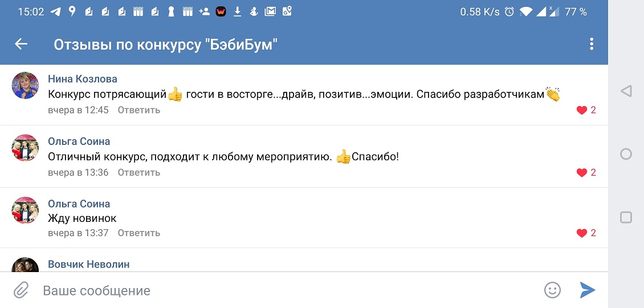Like Нина Козлова's comment heart

pyautogui.click(x=582, y=110)
